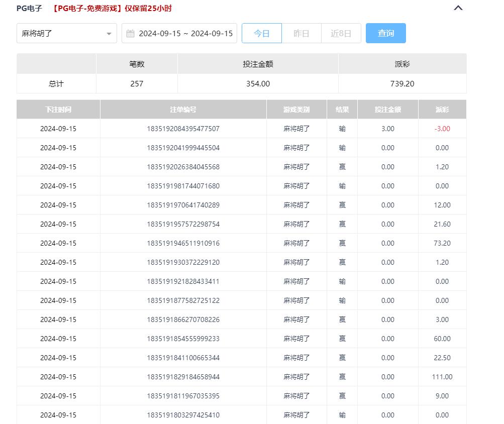Select order number 1835191946511910916

(183, 243)
